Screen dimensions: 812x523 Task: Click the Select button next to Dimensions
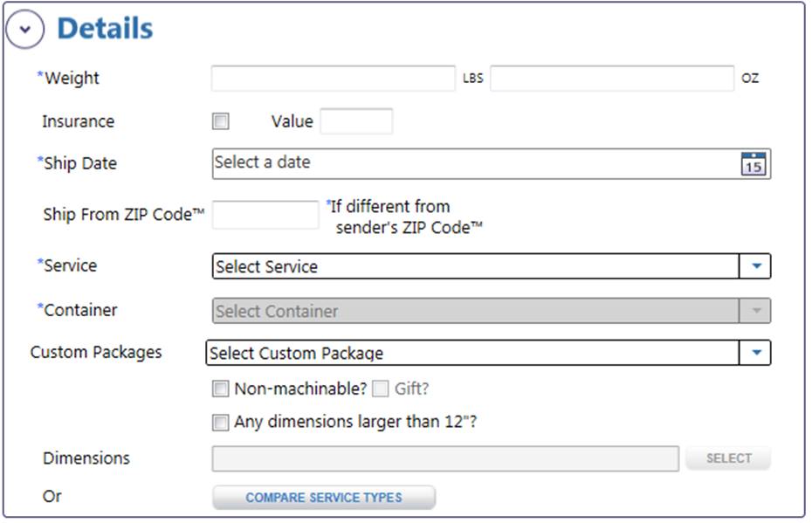[728, 458]
